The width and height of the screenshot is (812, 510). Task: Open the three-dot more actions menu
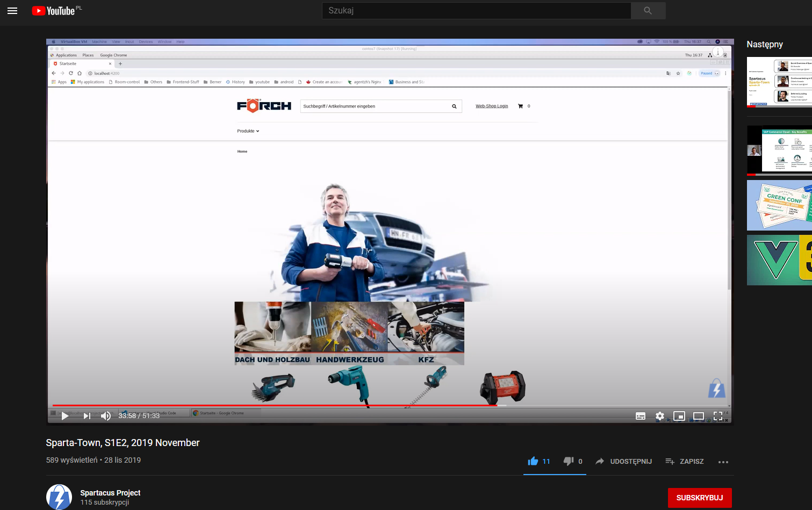tap(723, 462)
